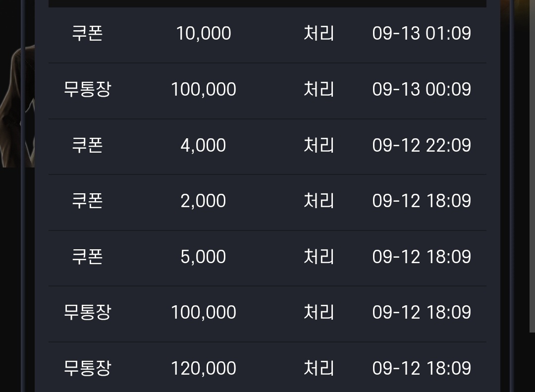The image size is (535, 392).
Task: Click the 2,000 coupon amount
Action: click(204, 200)
